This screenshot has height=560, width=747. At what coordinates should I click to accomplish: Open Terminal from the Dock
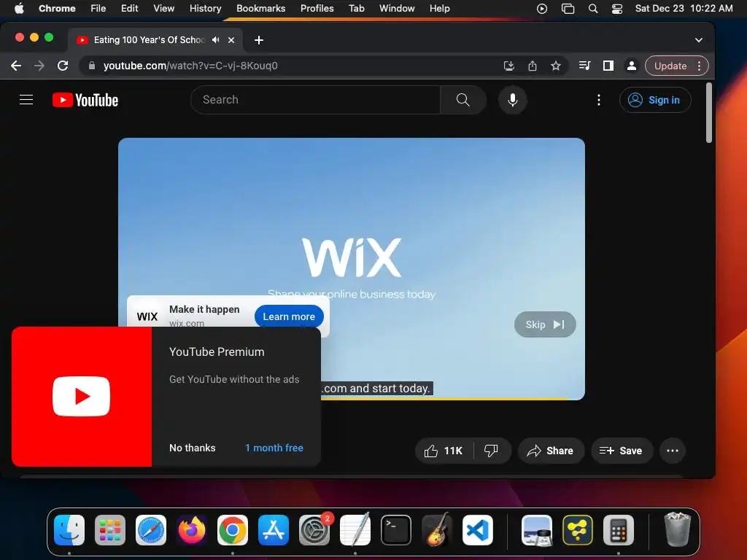[x=396, y=530]
